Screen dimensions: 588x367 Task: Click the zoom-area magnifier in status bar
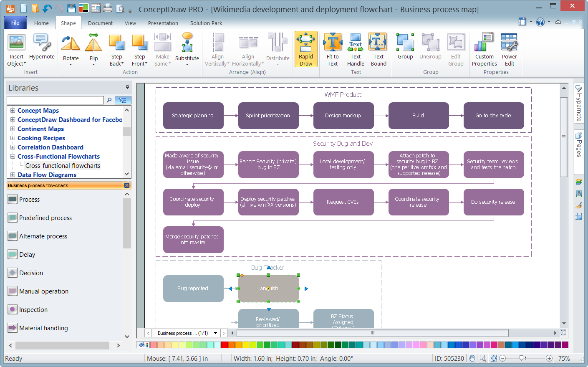click(483, 358)
